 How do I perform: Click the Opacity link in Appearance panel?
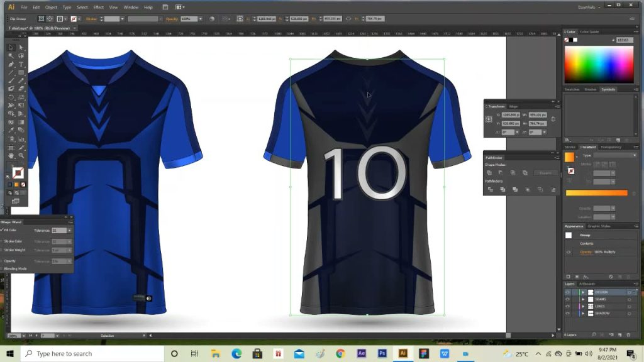(x=586, y=252)
